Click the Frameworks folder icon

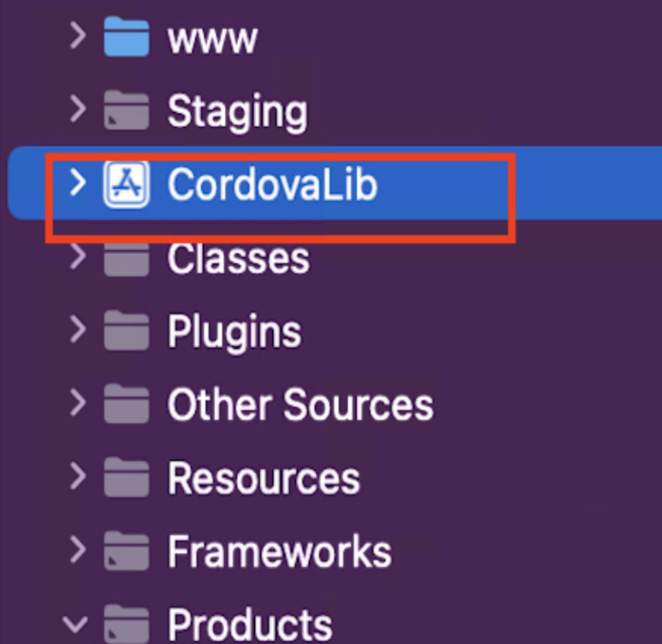tap(127, 551)
